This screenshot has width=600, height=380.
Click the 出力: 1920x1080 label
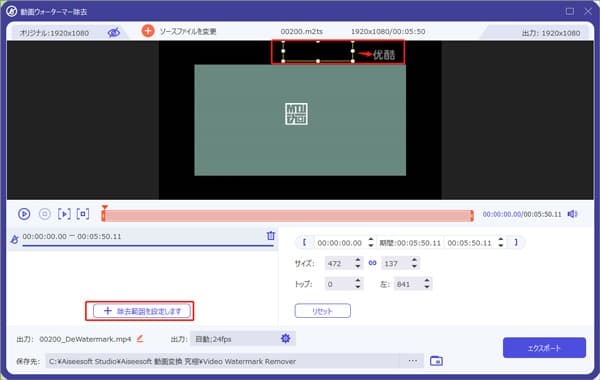click(x=551, y=33)
